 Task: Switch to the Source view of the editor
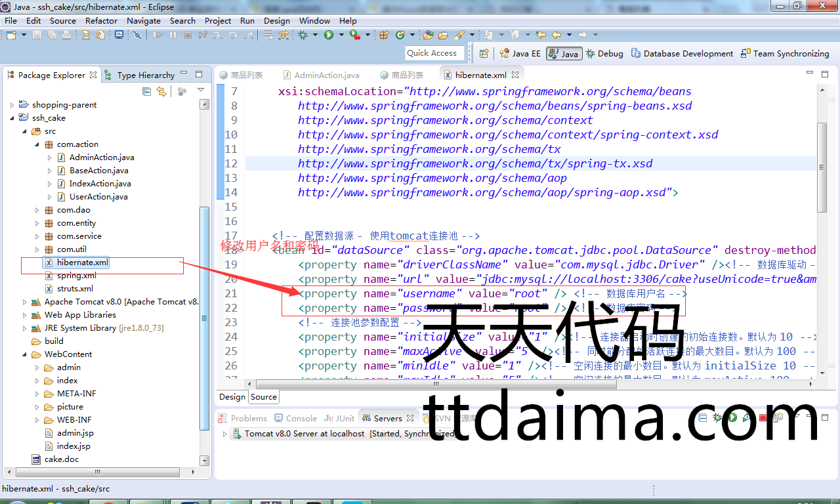264,396
